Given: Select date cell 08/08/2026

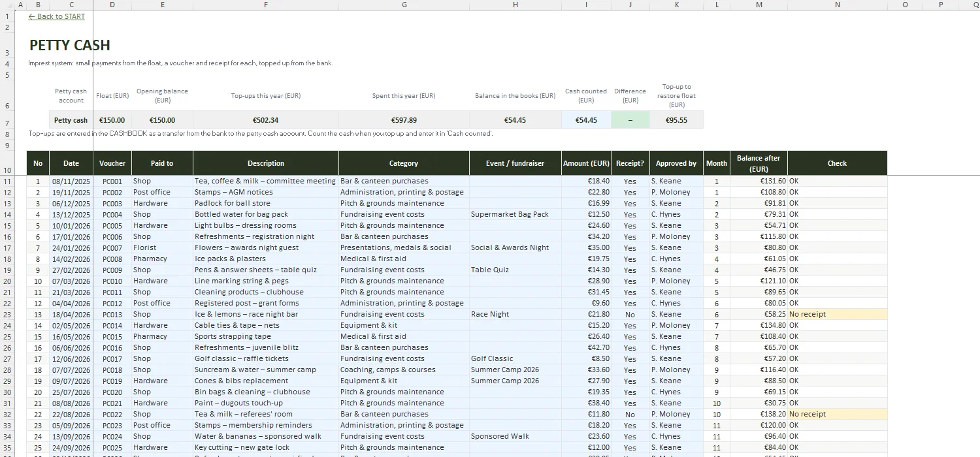Looking at the screenshot, I should tap(71, 403).
